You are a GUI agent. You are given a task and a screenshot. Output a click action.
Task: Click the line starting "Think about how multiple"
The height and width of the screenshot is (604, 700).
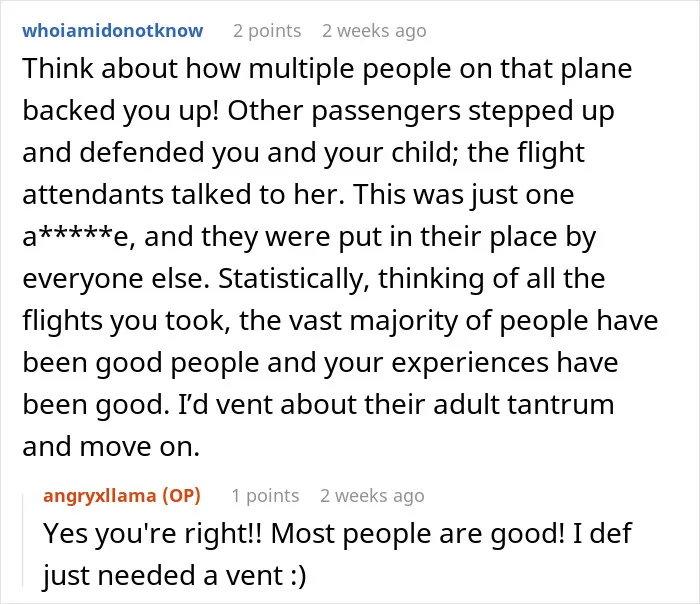[x=327, y=69]
